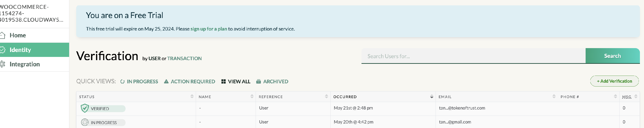Click the In Progress spinner icon in quick views
Image resolution: width=644 pixels, height=128 pixels.
[x=122, y=81]
